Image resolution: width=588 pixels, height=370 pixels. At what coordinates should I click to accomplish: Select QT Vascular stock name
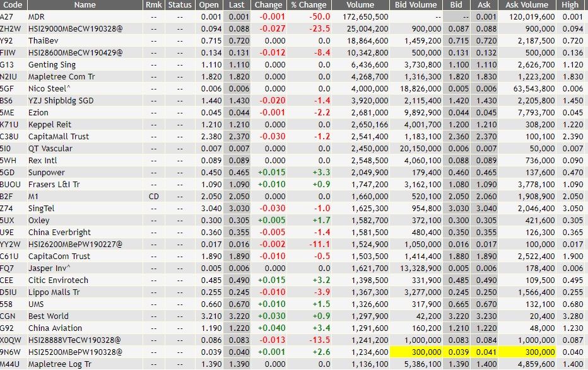[50, 149]
